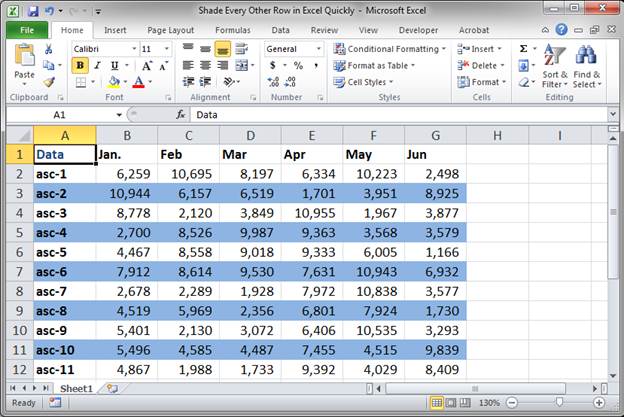Toggle Wrap Text
624x417 pixels.
click(x=242, y=49)
